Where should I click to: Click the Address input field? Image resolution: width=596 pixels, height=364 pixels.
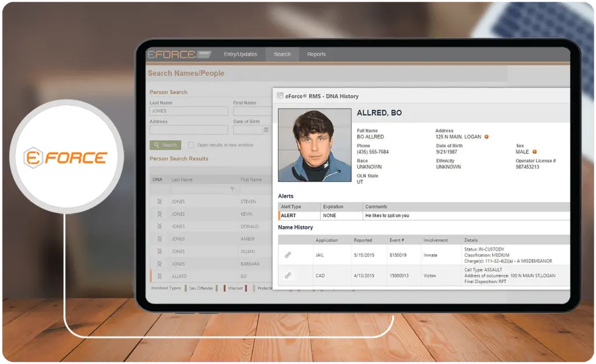189,130
